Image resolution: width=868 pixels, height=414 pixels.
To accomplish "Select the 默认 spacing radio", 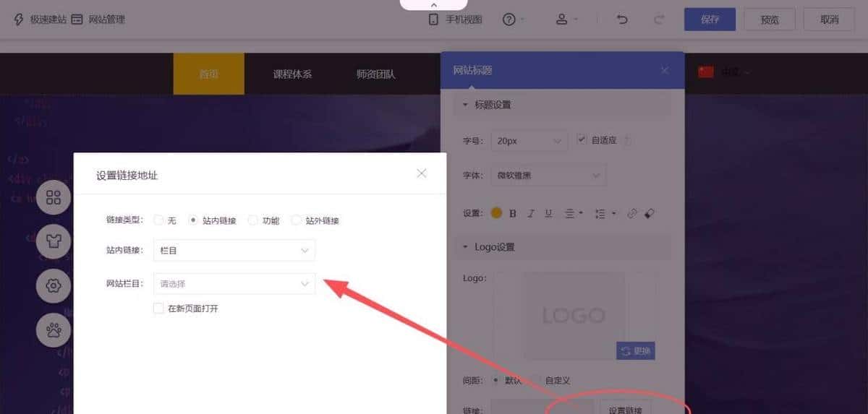I will click(x=496, y=379).
